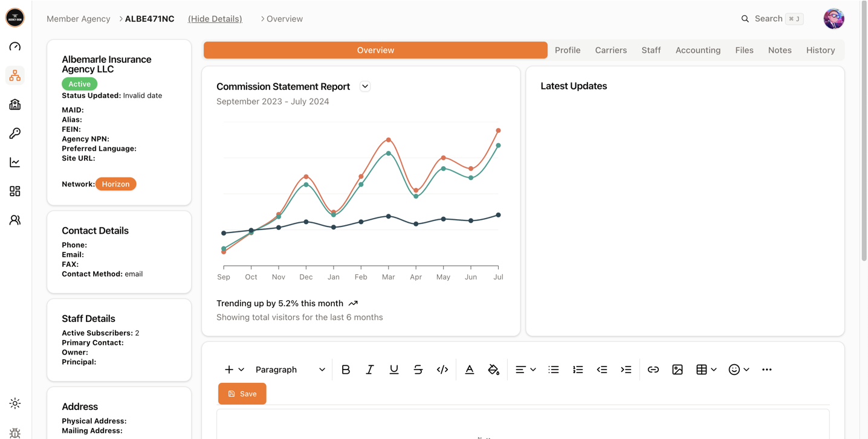Screen dimensions: 868x439
Task: Open the table insert dropdown
Action: coord(706,370)
